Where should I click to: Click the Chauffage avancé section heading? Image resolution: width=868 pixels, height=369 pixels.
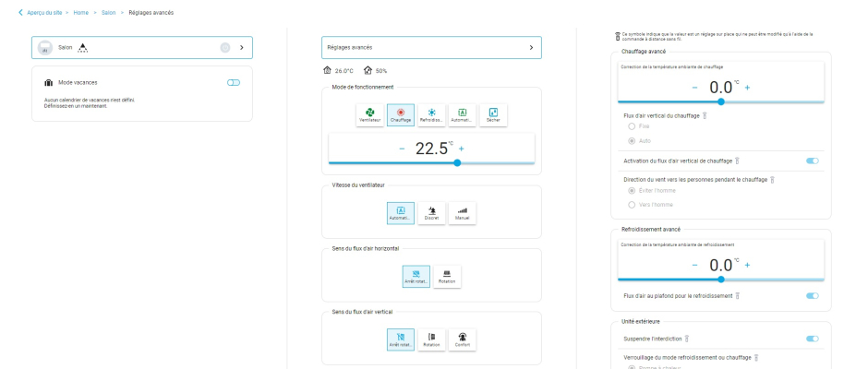(x=644, y=52)
